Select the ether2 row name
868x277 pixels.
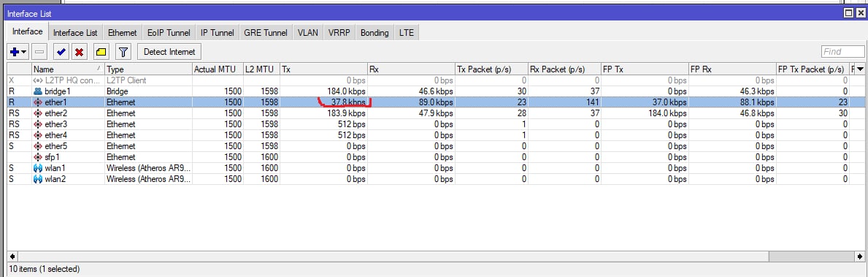tap(56, 113)
